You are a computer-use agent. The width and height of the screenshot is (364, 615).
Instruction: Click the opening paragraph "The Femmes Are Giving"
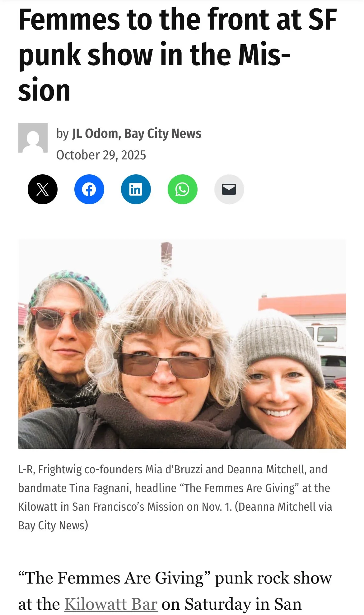pos(175,591)
